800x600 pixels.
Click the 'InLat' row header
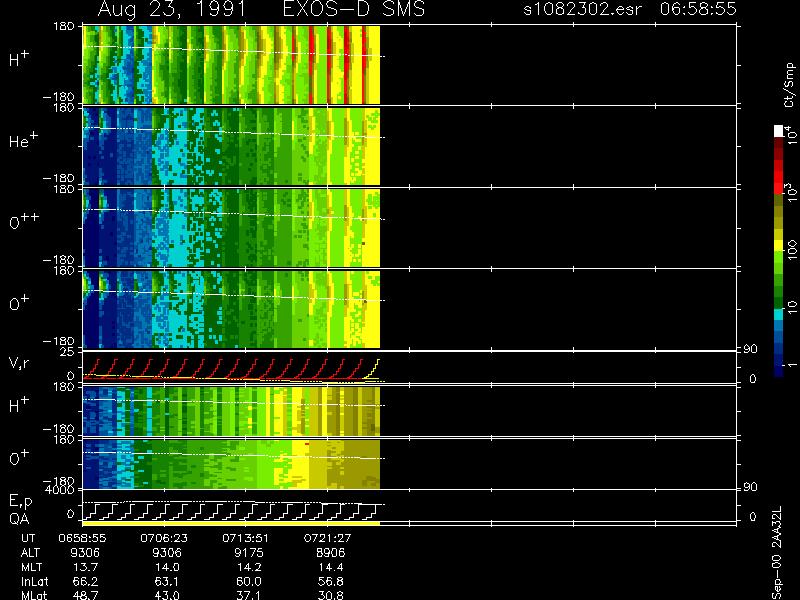pos(35,582)
